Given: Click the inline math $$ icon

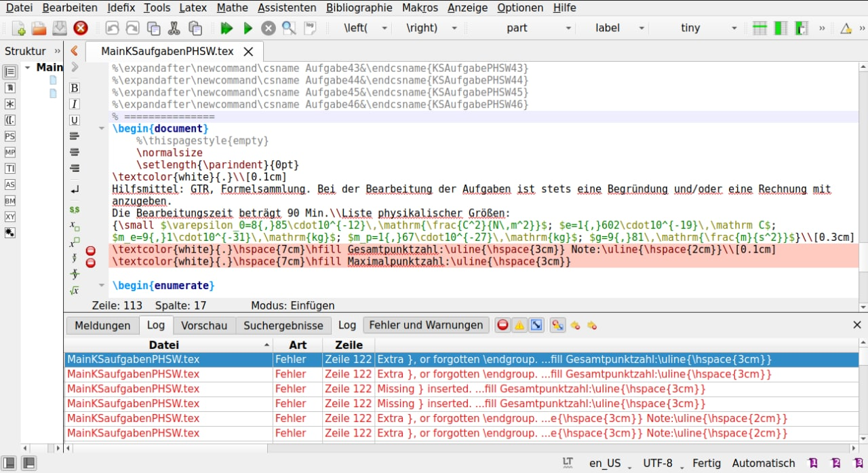Looking at the screenshot, I should coord(75,210).
